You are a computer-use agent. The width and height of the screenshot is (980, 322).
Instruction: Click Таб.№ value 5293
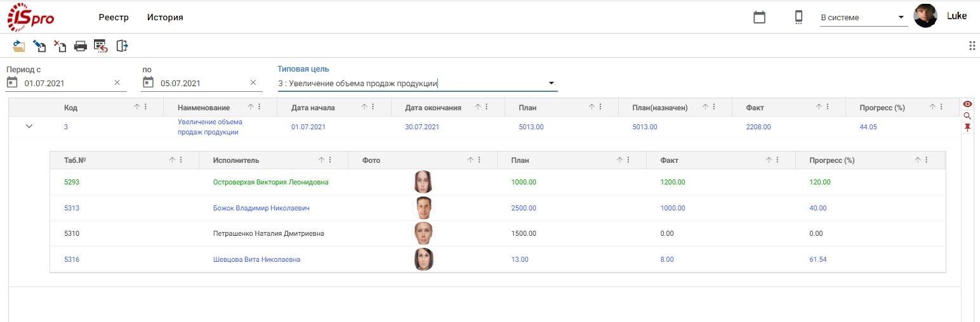tap(72, 182)
